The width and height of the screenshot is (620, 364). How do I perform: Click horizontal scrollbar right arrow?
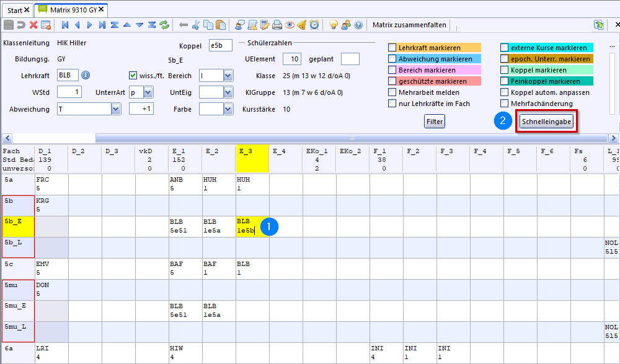point(613,138)
